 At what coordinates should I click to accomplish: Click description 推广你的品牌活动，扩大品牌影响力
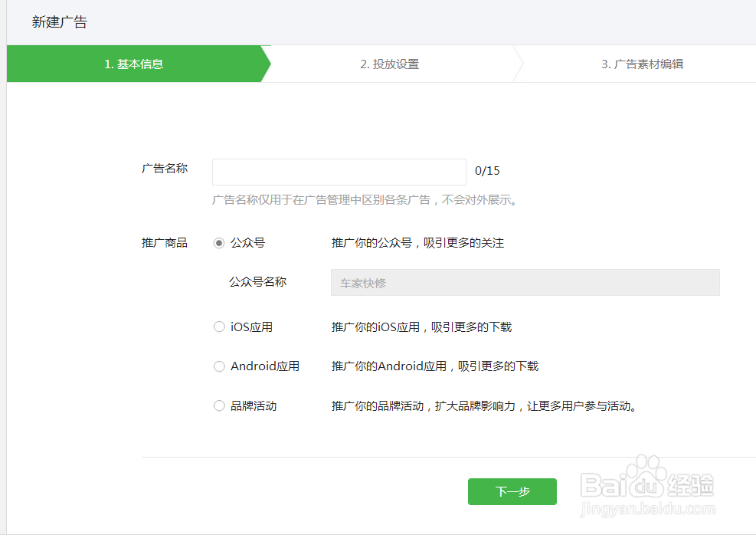point(424,405)
